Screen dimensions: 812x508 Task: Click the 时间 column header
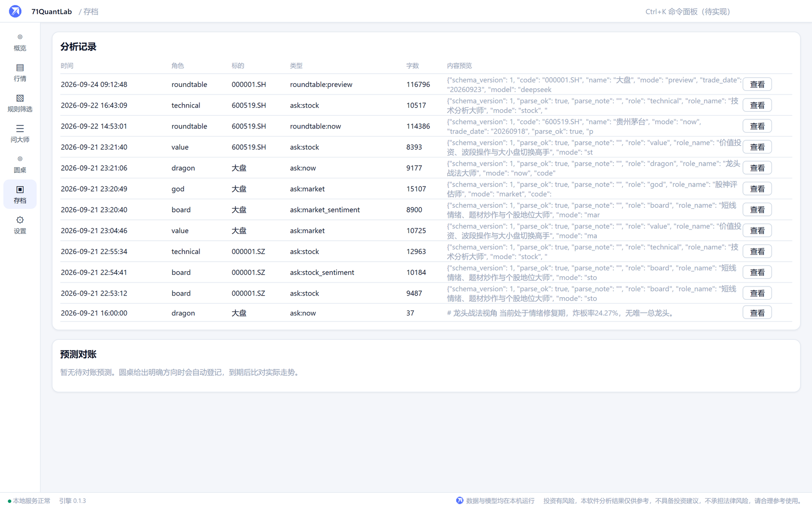(x=67, y=66)
